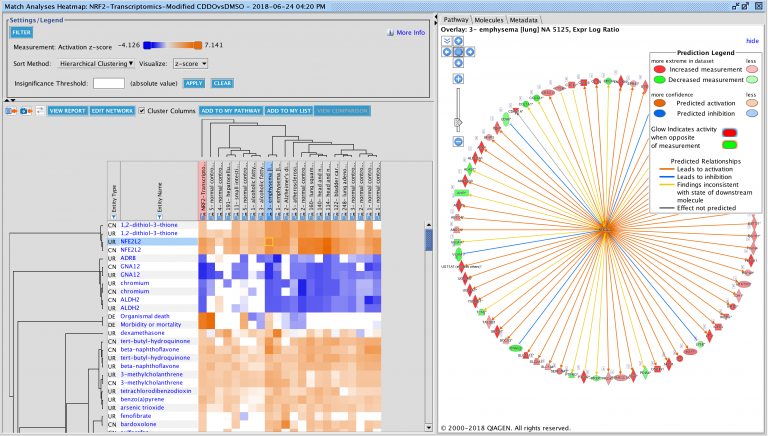The image size is (768, 436).
Task: Click the CLEAR threshold button
Action: [x=222, y=83]
